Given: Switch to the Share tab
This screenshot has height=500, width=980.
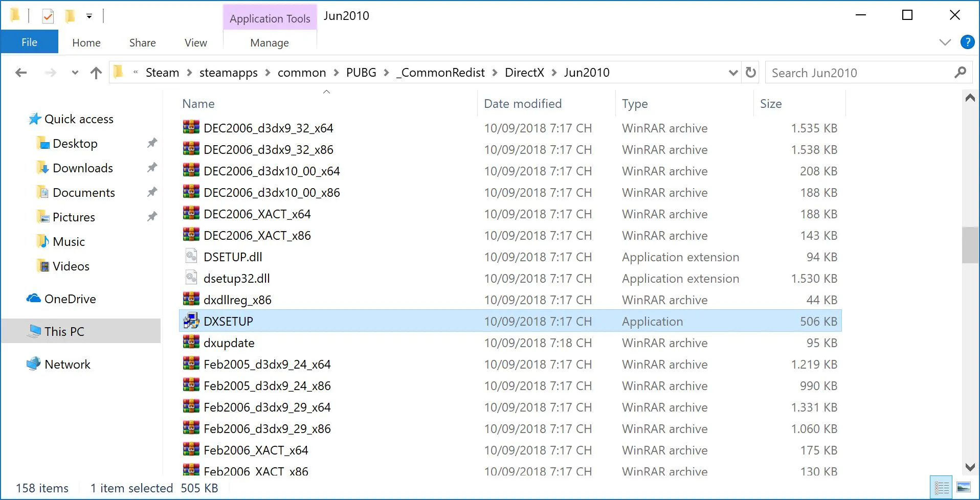Looking at the screenshot, I should 142,43.
